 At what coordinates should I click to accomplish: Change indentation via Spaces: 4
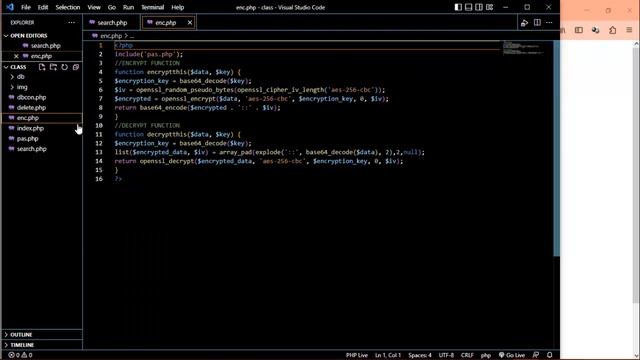point(420,355)
